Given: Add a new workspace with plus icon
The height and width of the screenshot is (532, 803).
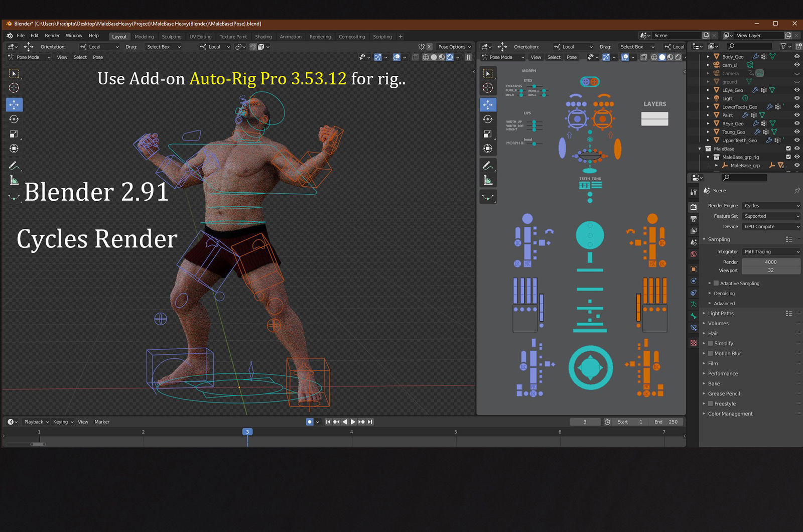Looking at the screenshot, I should pyautogui.click(x=400, y=37).
